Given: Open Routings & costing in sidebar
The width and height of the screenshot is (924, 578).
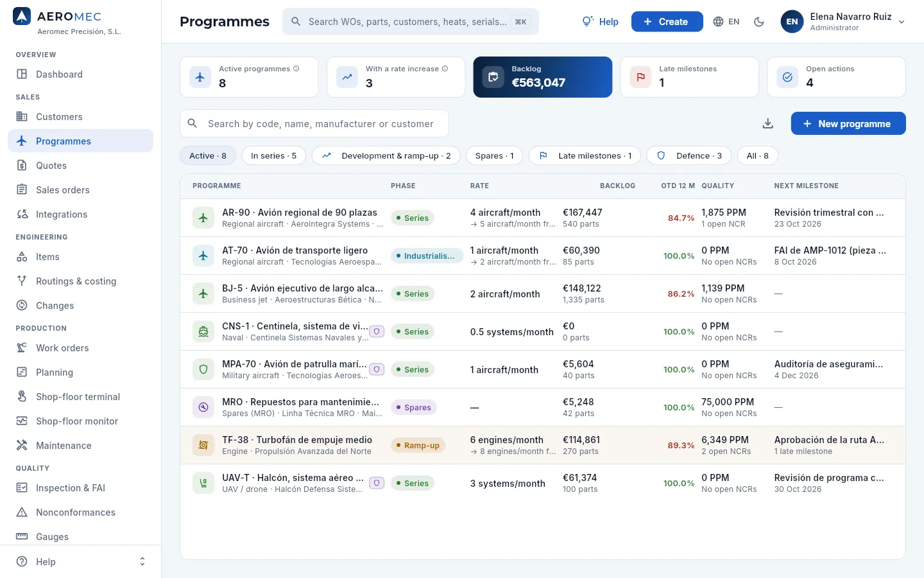Looking at the screenshot, I should pyautogui.click(x=80, y=281).
